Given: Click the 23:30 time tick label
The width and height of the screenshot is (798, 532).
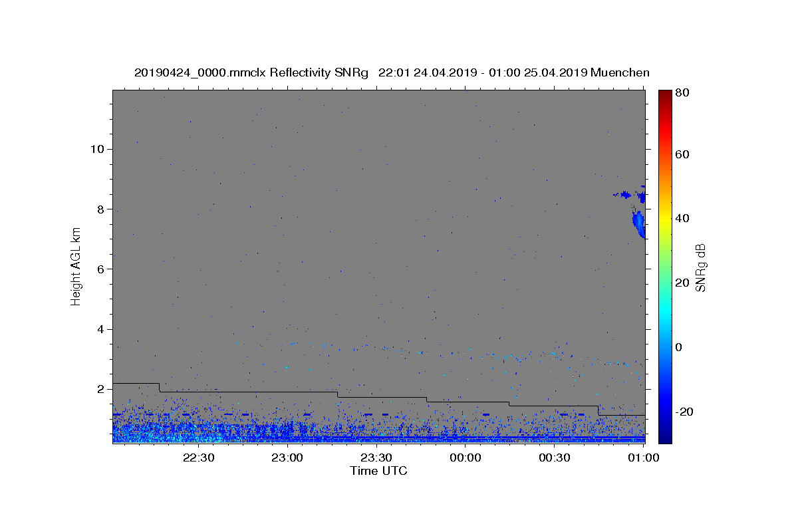Looking at the screenshot, I should (376, 458).
